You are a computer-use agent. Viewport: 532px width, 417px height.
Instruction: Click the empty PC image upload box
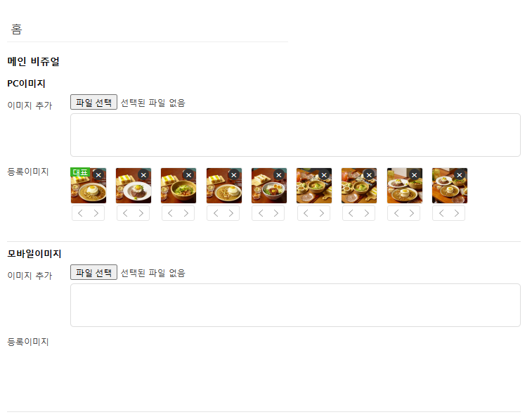pyautogui.click(x=295, y=135)
